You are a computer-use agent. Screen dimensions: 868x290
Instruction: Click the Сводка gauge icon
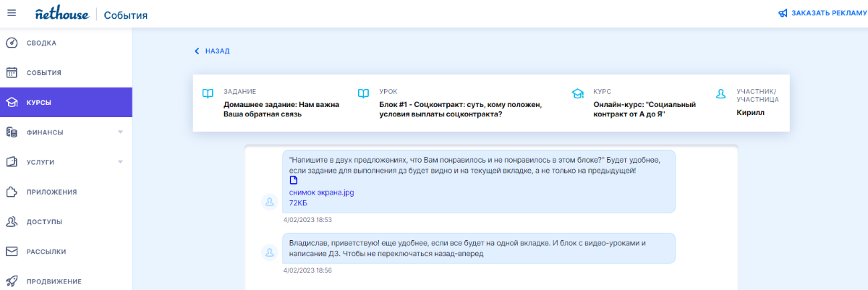[12, 43]
